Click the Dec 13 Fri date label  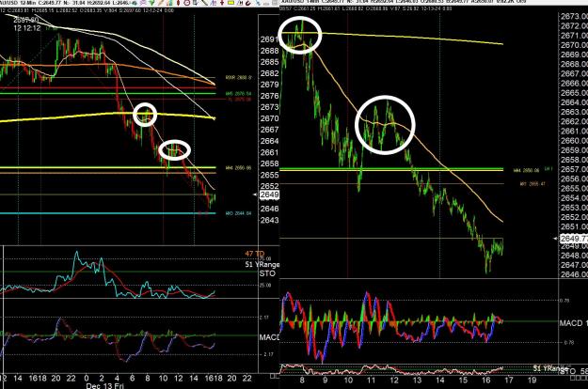click(x=105, y=385)
